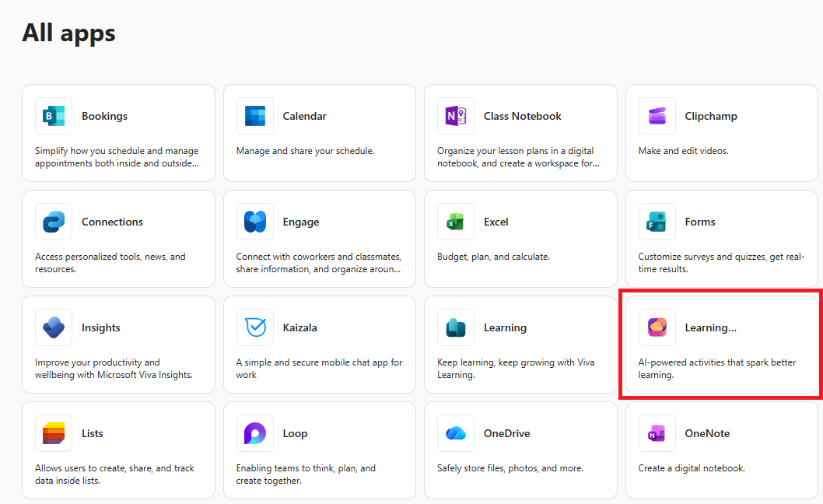
Task: Open the Lists app icon
Action: [x=54, y=433]
